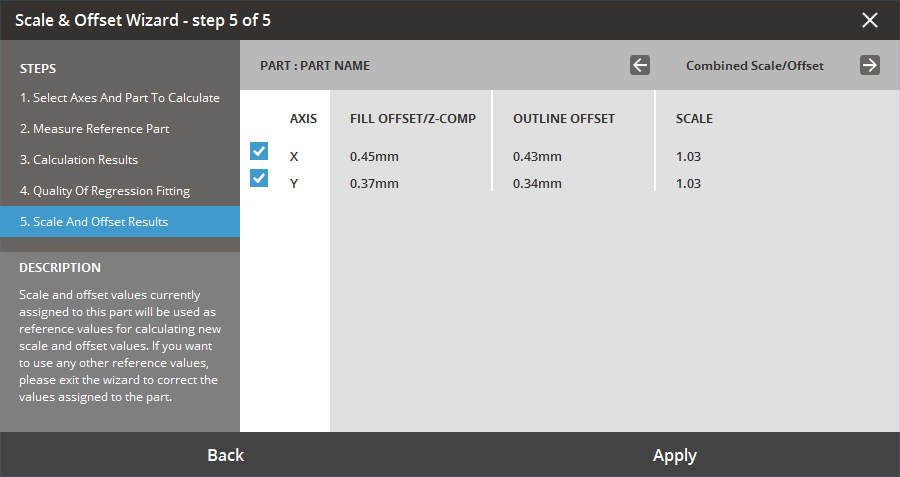This screenshot has width=900, height=477.
Task: Uncheck the X axis checkbox
Action: [259, 151]
